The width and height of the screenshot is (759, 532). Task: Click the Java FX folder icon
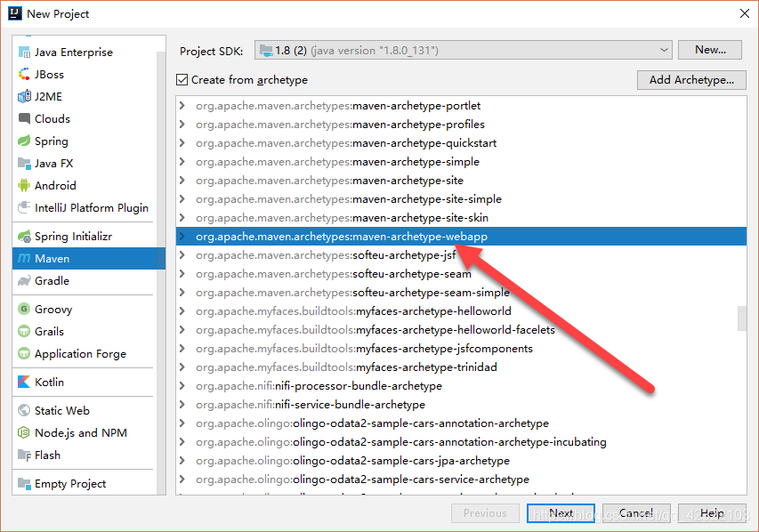(24, 163)
